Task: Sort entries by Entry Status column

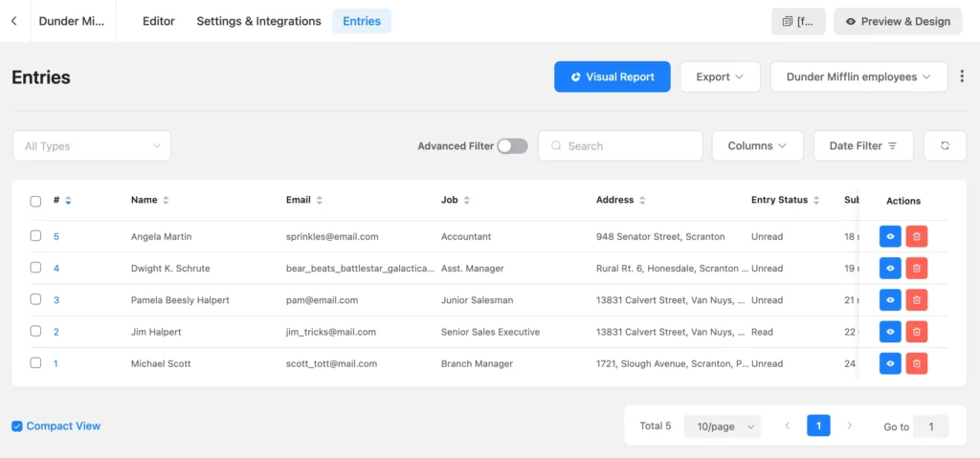Action: 816,201
